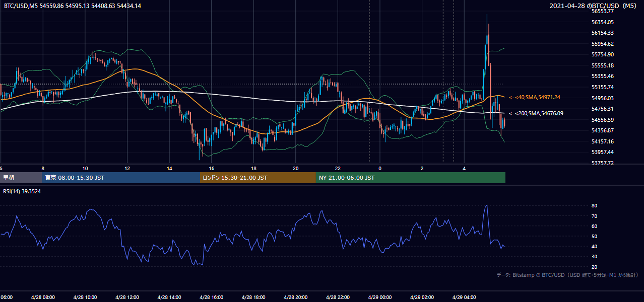The width and height of the screenshot is (644, 302).
Task: Click the Bitstamp data source note
Action: (567, 275)
